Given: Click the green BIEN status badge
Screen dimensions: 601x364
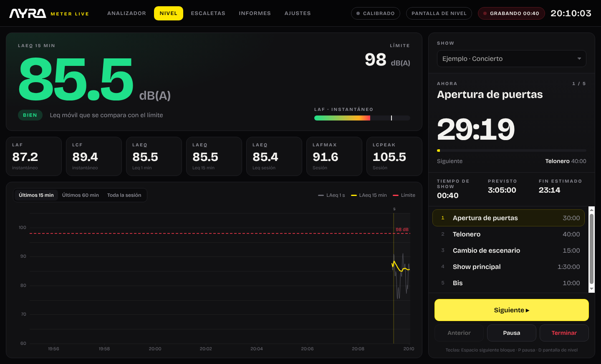Looking at the screenshot, I should point(30,115).
